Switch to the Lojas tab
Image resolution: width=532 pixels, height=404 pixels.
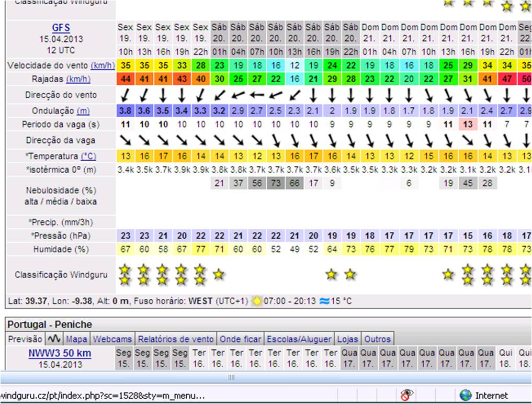pos(347,339)
